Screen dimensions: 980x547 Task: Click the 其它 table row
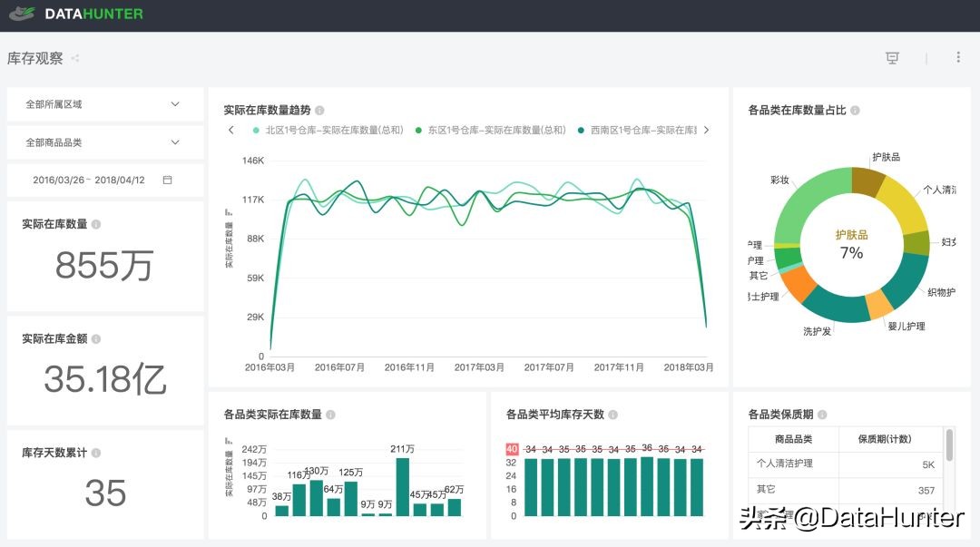846,490
